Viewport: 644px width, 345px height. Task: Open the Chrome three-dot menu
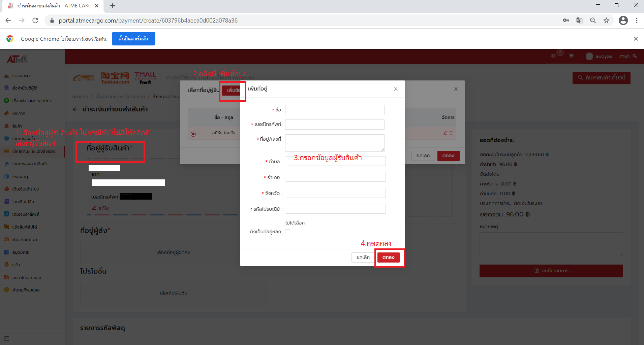click(x=637, y=21)
